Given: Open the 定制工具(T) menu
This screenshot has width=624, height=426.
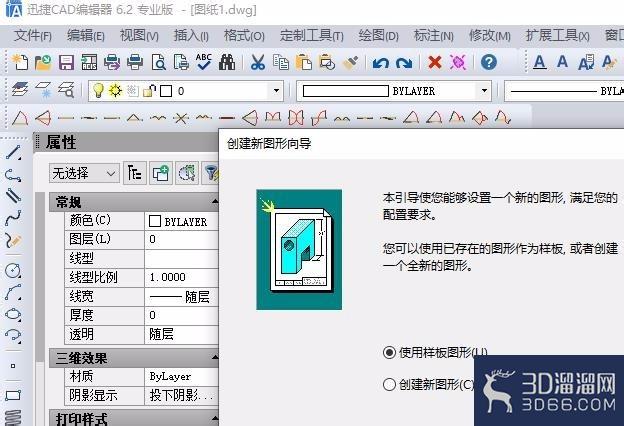Looking at the screenshot, I should tap(312, 36).
